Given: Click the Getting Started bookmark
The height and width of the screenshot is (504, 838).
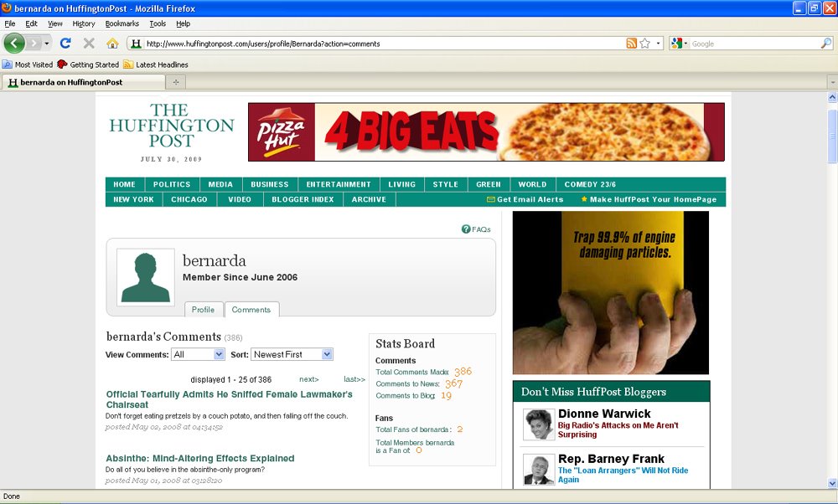Looking at the screenshot, I should (88, 64).
